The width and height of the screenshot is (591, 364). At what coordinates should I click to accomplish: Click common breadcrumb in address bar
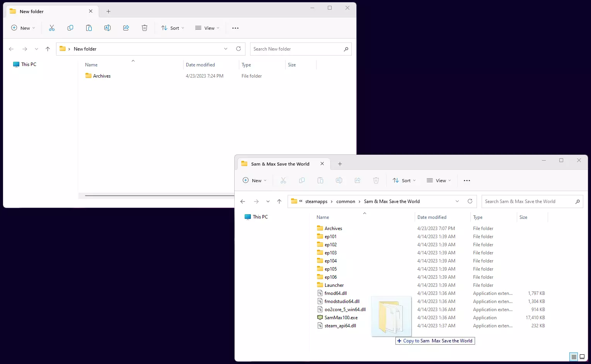(346, 201)
